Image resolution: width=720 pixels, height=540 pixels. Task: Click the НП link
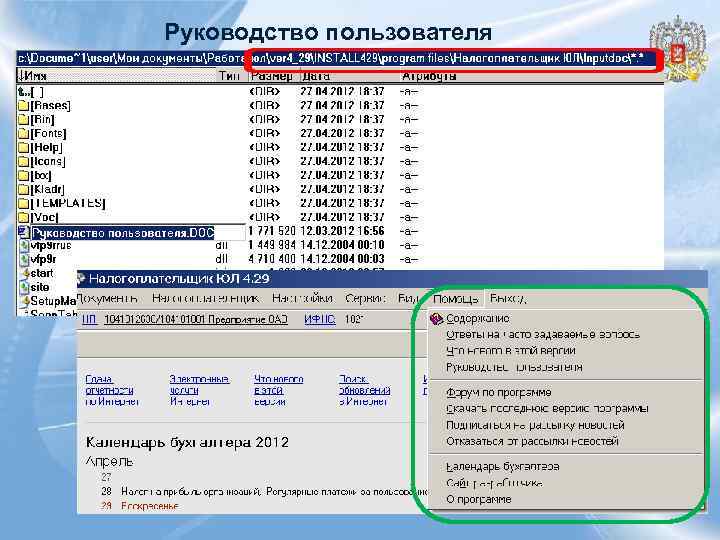tap(90, 319)
